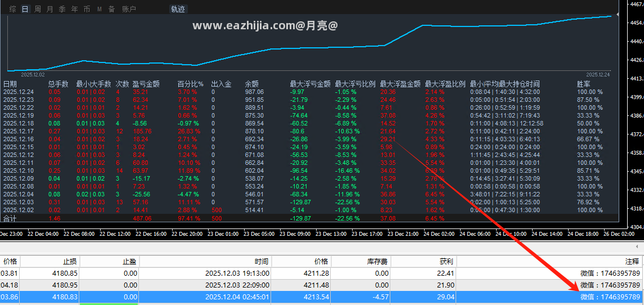Image resolution: width=644 pixels, height=305 pixels.
Task: Click the 2025.12.02 chart start date label
Action: pyautogui.click(x=32, y=75)
